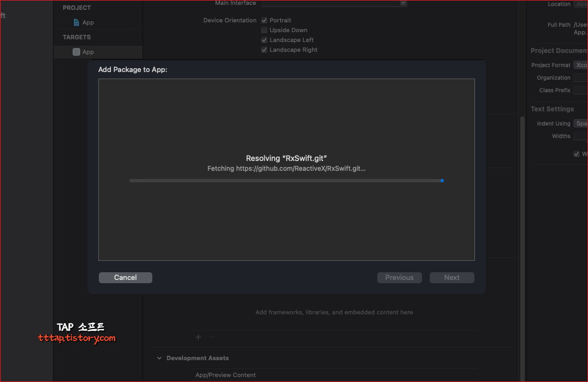This screenshot has width=588, height=382.
Task: Click the PROJECT section header
Action: (76, 8)
